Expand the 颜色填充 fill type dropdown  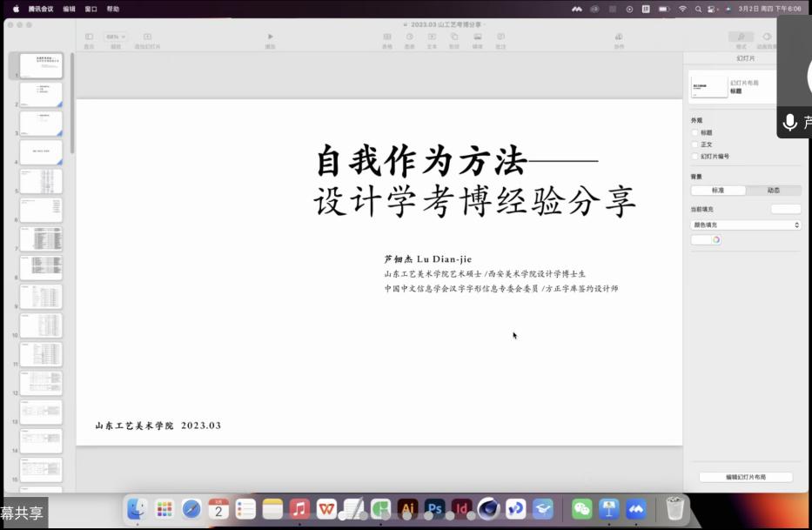click(745, 225)
